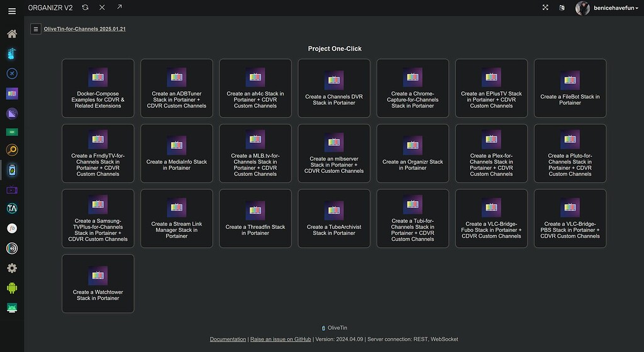The image size is (644, 352).
Task: Open the hamburger menu in the top-left
Action: [12, 11]
